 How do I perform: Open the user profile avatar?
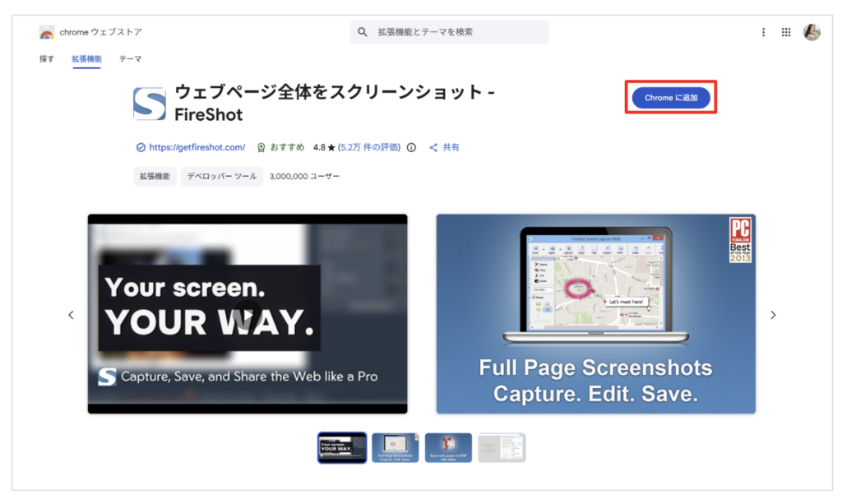pyautogui.click(x=812, y=32)
